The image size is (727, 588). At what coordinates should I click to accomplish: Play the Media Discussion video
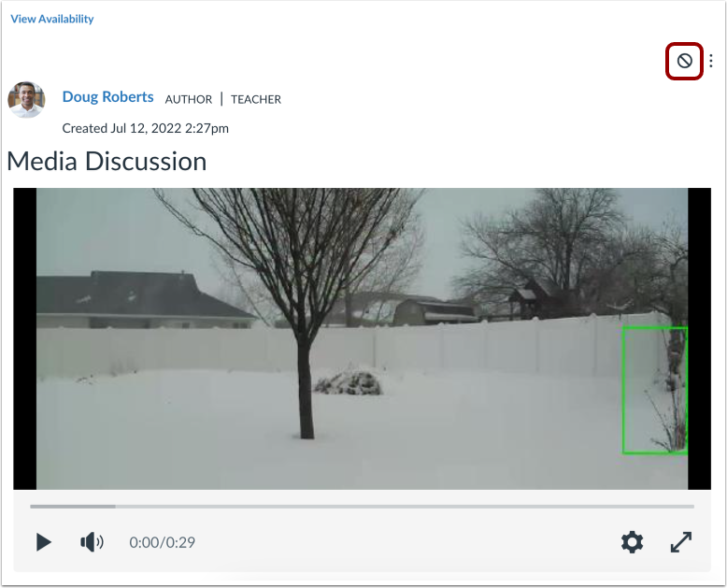point(44,542)
